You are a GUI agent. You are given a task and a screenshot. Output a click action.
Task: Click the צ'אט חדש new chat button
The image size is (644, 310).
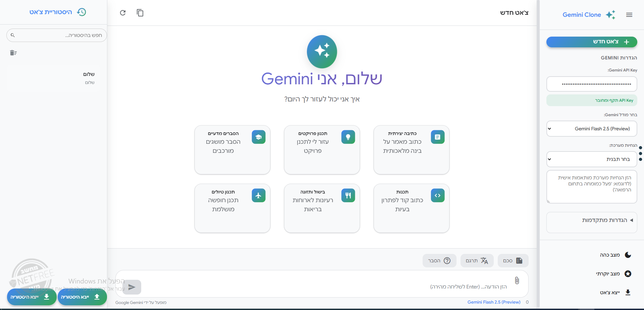592,42
